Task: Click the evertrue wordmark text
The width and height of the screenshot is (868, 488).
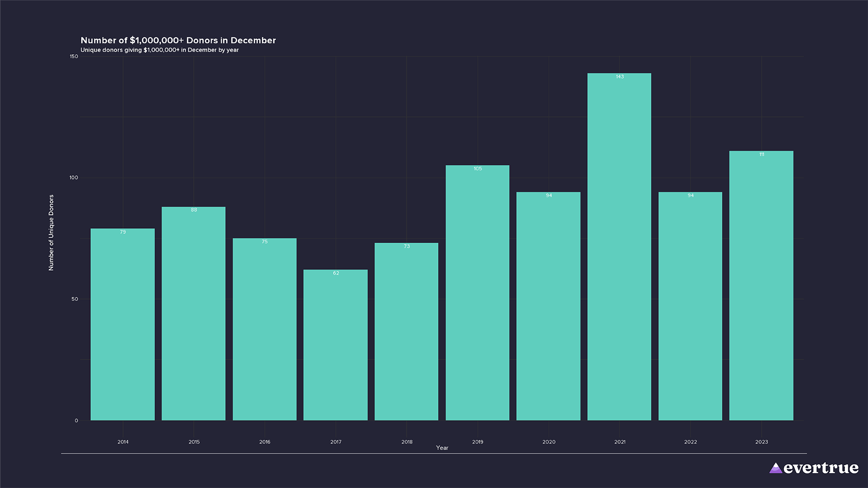Action: point(821,468)
